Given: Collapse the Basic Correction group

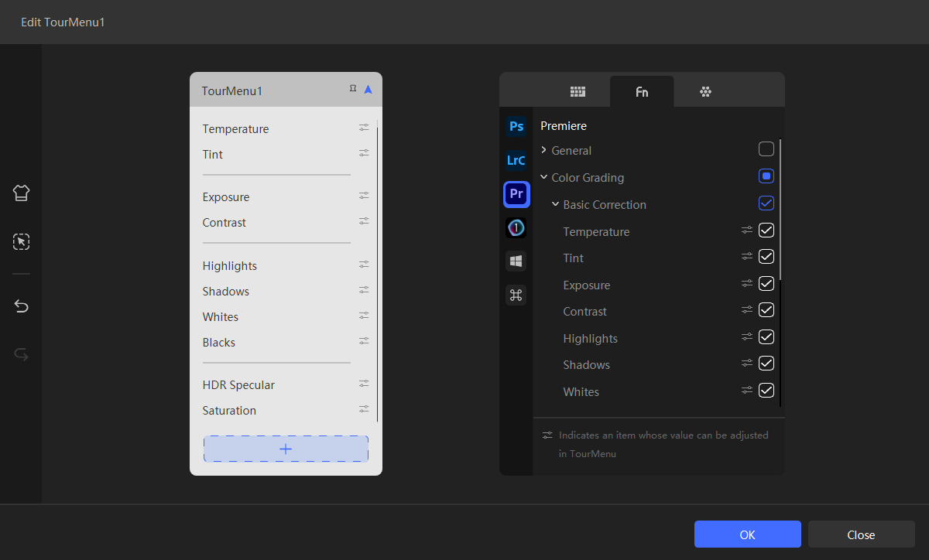Looking at the screenshot, I should tap(556, 204).
